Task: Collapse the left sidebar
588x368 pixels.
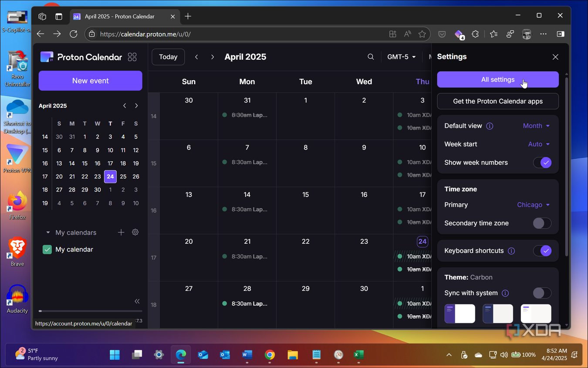Action: click(x=137, y=301)
